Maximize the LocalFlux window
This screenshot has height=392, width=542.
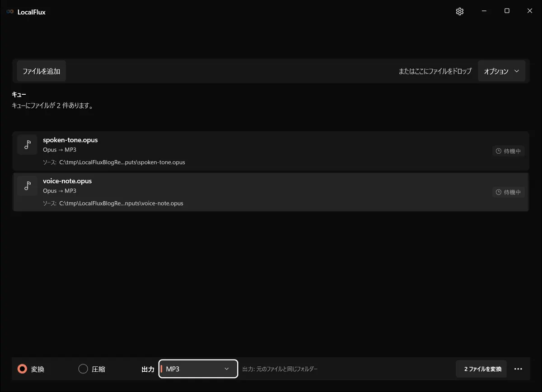click(507, 11)
